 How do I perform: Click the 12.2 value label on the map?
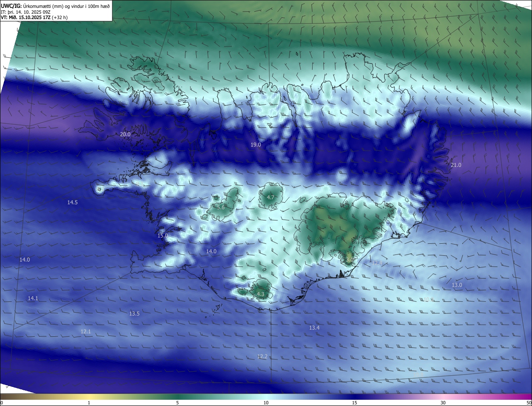point(262,356)
